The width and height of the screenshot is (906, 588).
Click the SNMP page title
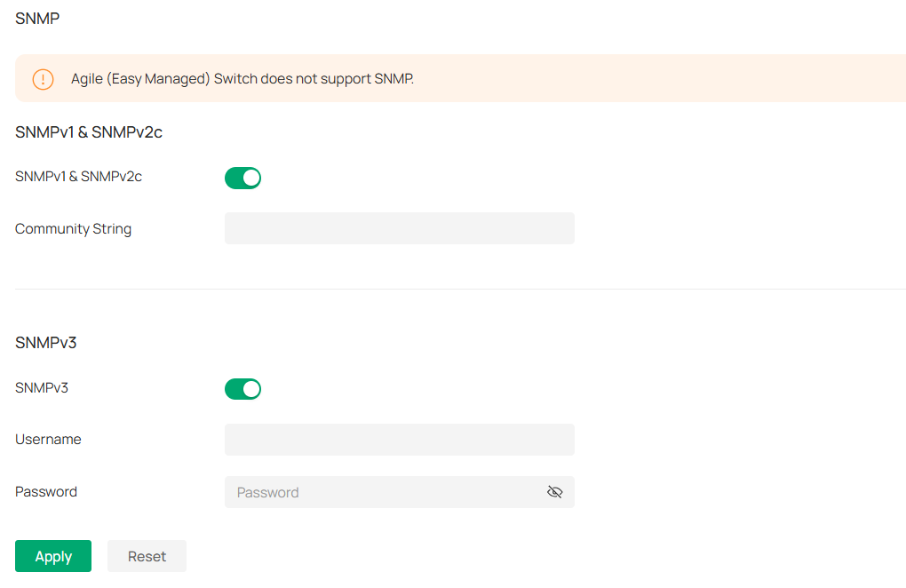[37, 18]
